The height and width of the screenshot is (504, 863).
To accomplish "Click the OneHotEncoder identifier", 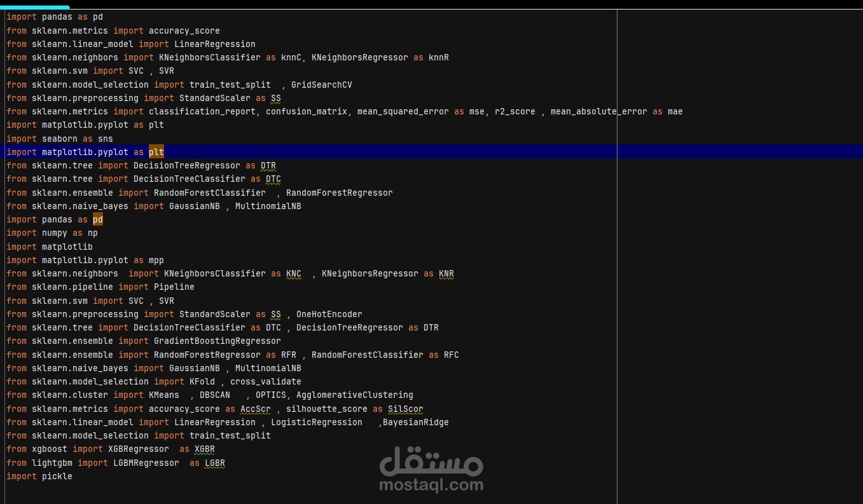I will click(329, 314).
